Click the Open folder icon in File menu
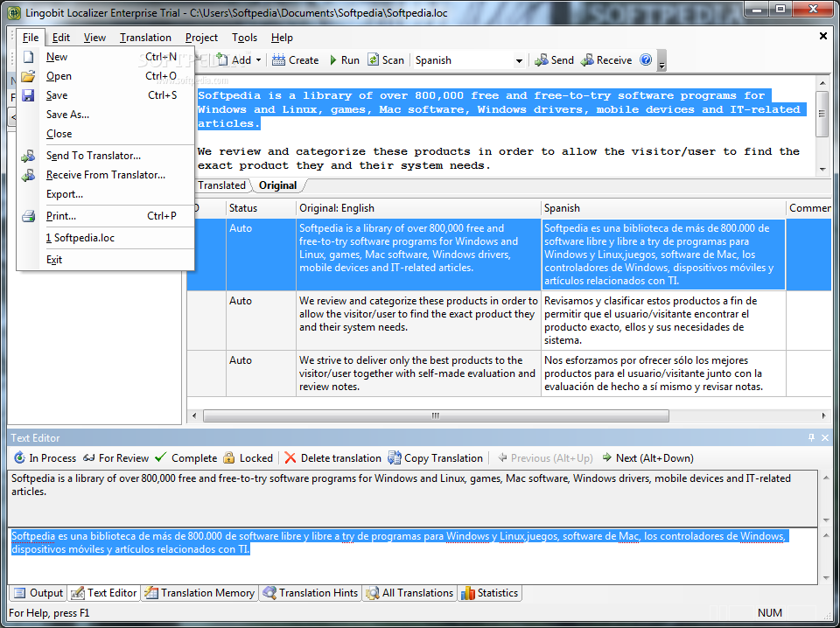This screenshot has width=840, height=628. pyautogui.click(x=28, y=76)
